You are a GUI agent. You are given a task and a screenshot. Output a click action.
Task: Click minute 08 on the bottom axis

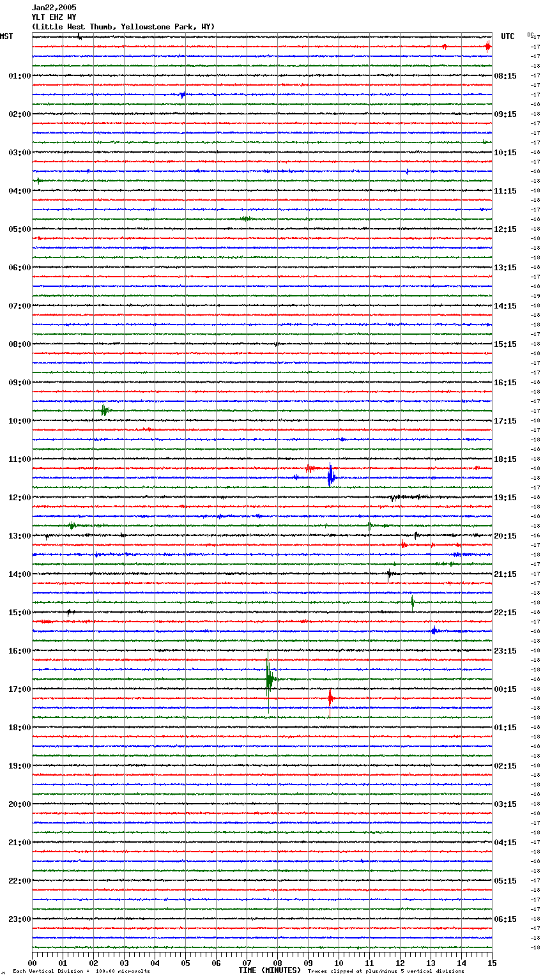tap(277, 963)
